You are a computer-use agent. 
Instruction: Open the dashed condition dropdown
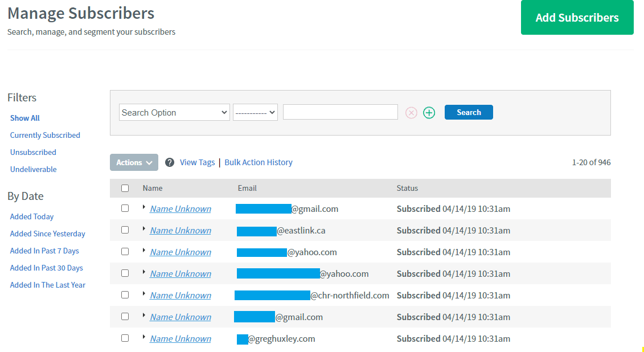click(x=255, y=112)
